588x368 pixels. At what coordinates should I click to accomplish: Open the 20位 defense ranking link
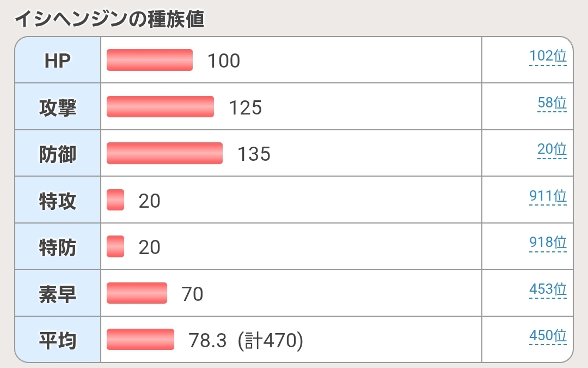552,150
